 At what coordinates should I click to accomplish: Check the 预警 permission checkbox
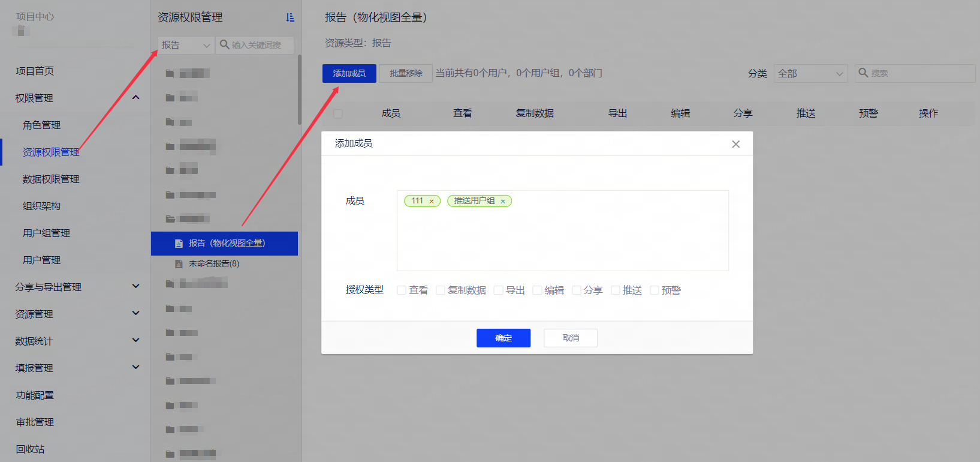[655, 290]
